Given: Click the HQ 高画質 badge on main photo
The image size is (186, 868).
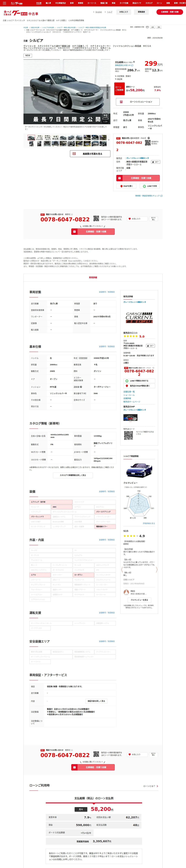Looking at the screenshot, I should [x=105, y=116].
